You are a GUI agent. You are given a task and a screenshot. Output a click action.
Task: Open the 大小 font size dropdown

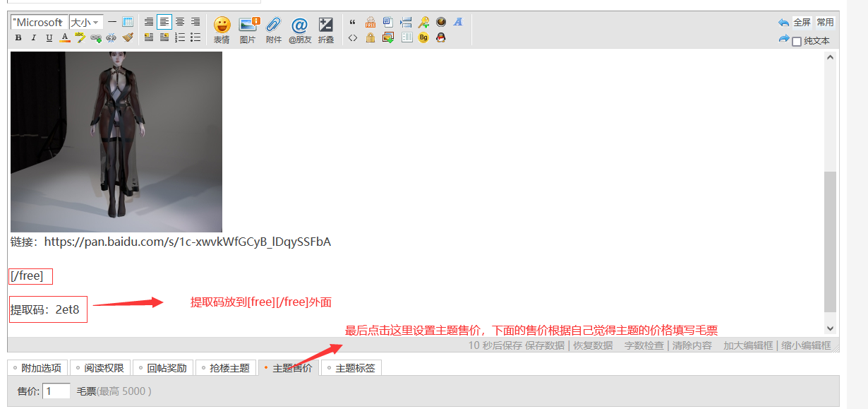coord(86,23)
